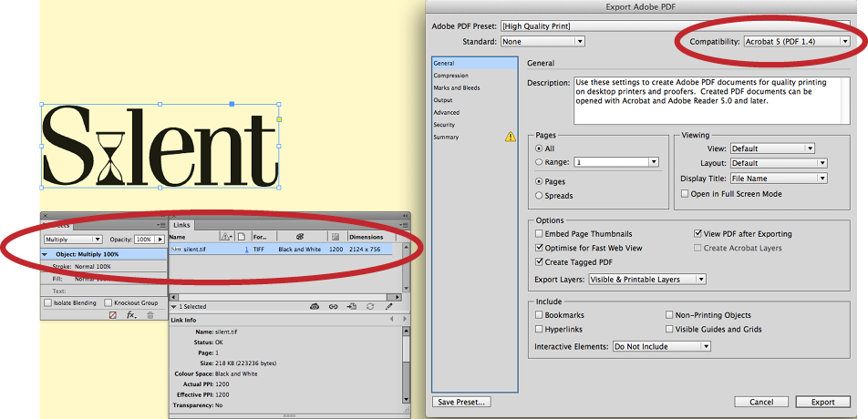Untick Optimise for Fast Web View
Screen dimensions: 868x419
539,248
